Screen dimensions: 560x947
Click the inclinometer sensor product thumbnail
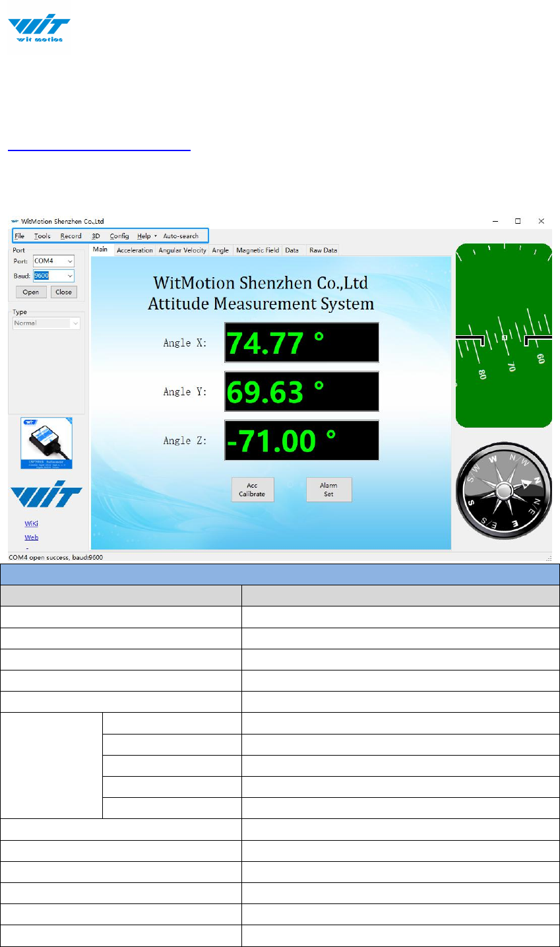coord(46,443)
